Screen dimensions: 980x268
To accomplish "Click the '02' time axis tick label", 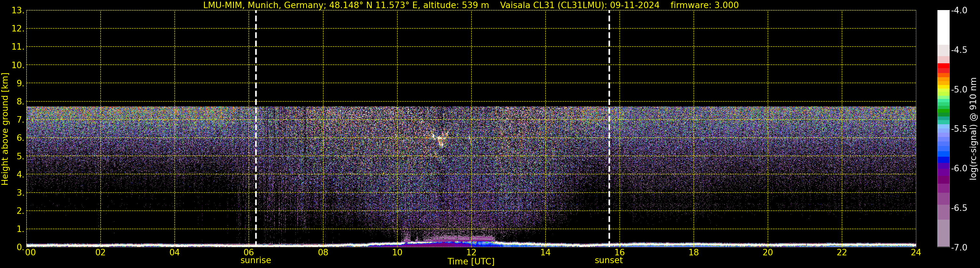I will 100,252.
